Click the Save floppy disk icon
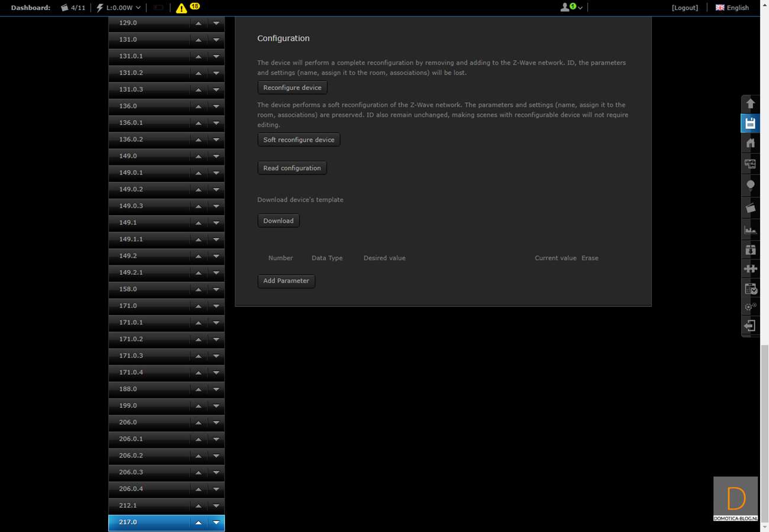The height and width of the screenshot is (532, 769). tap(750, 124)
